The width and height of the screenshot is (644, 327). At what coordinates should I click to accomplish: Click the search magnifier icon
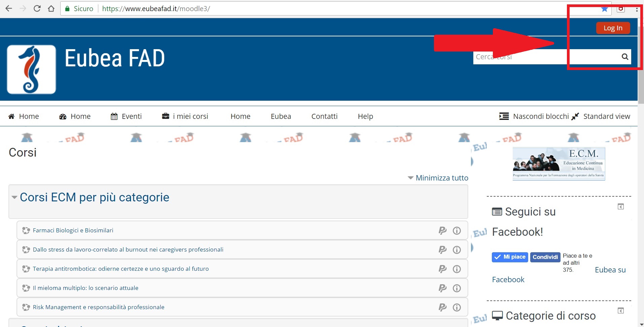tap(625, 57)
